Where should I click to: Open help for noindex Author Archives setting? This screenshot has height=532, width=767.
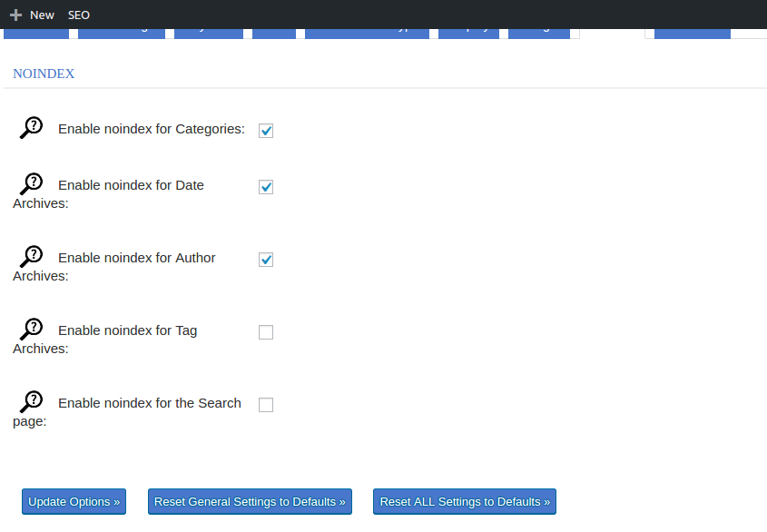tap(33, 255)
